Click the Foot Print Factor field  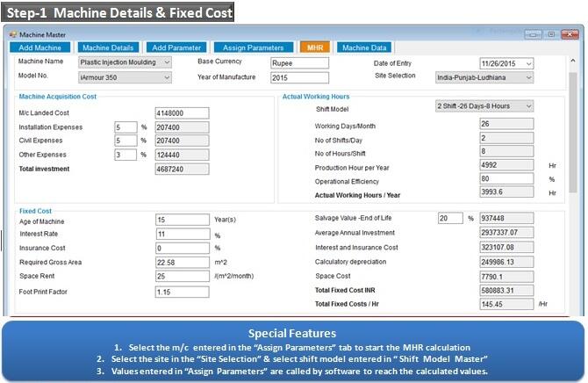[182, 292]
